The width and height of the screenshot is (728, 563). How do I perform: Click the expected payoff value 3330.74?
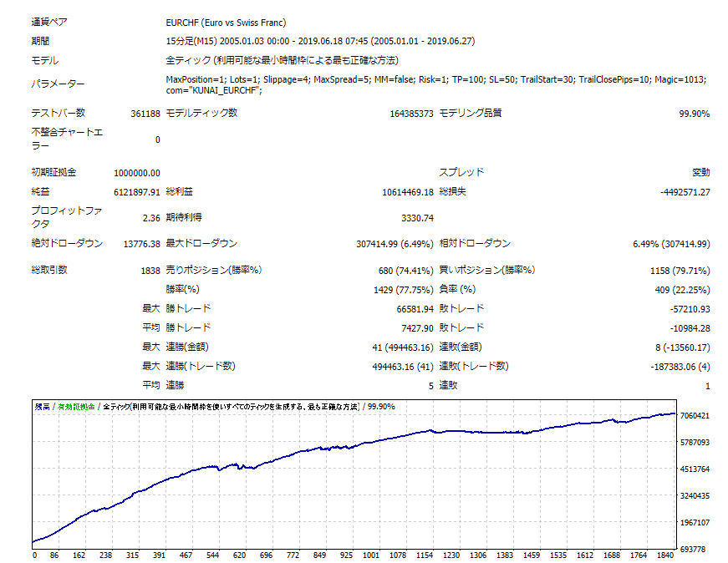click(417, 218)
